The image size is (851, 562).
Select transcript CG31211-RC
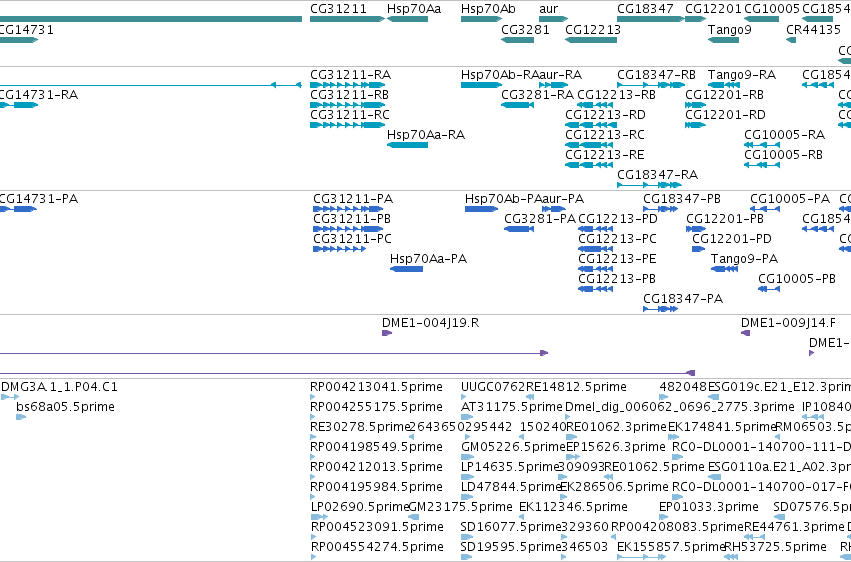point(347,125)
